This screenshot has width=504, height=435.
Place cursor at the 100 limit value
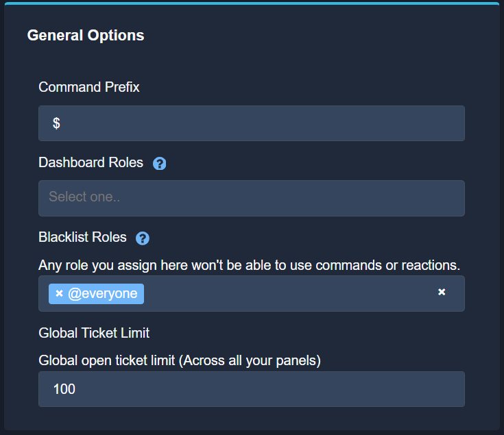(x=76, y=389)
